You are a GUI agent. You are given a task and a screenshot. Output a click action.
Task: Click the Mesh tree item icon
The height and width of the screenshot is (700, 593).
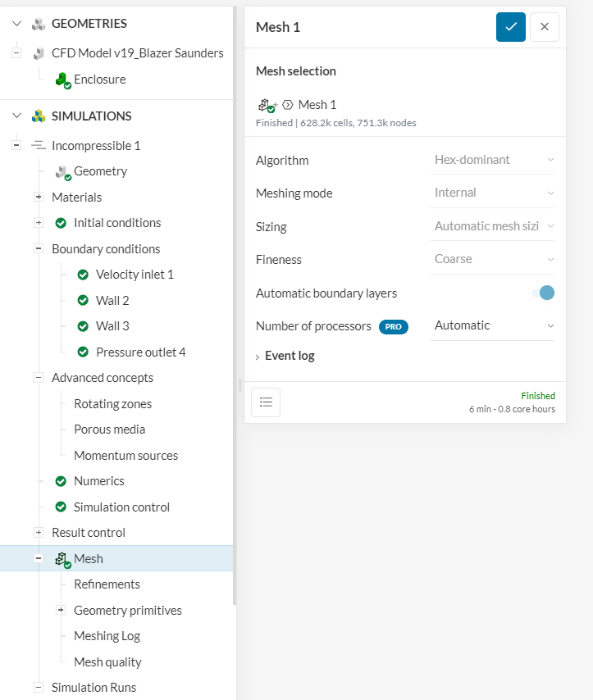click(x=62, y=559)
